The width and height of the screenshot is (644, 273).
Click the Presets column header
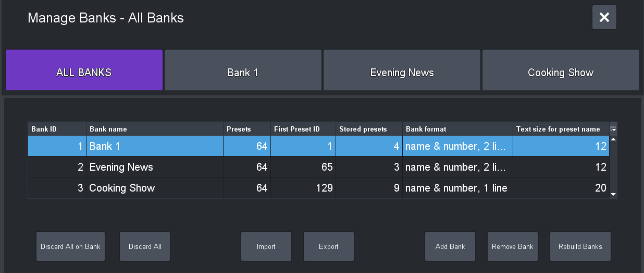pos(247,129)
